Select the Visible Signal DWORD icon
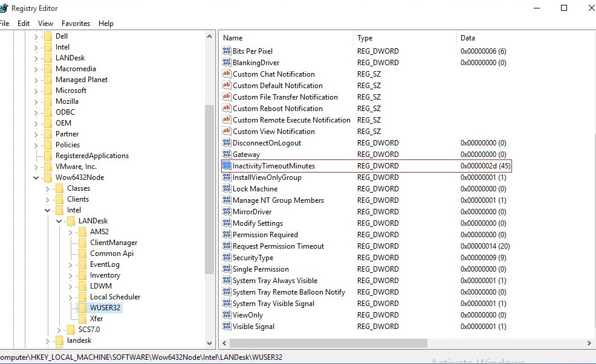596x364 pixels. tap(226, 326)
